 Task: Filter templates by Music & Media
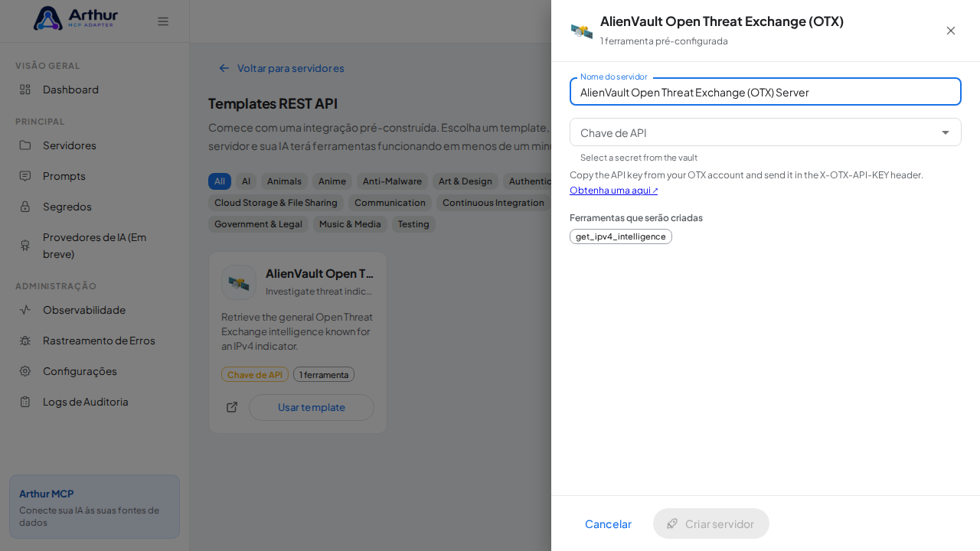click(350, 224)
